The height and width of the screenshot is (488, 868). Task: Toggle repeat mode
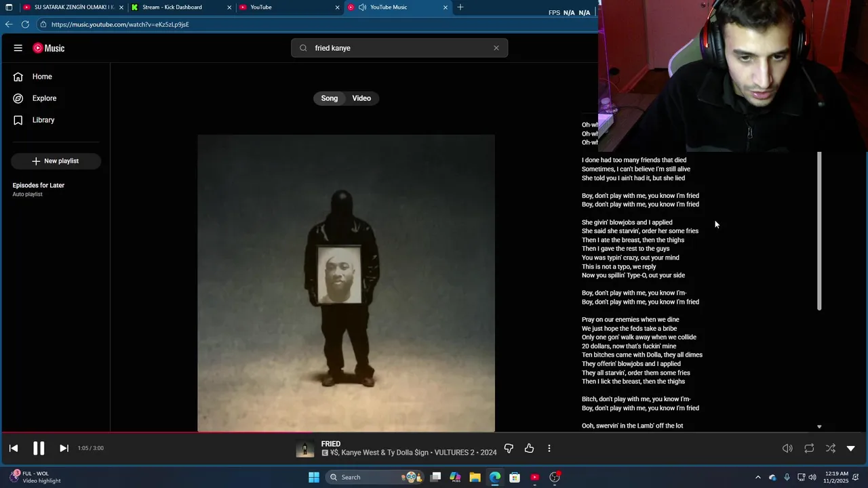click(809, 448)
